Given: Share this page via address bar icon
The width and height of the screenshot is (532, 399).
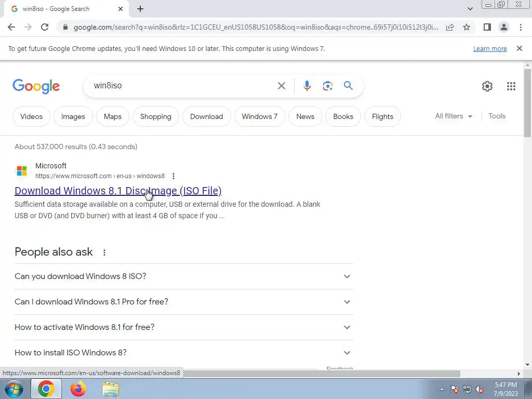Looking at the screenshot, I should coord(450,27).
